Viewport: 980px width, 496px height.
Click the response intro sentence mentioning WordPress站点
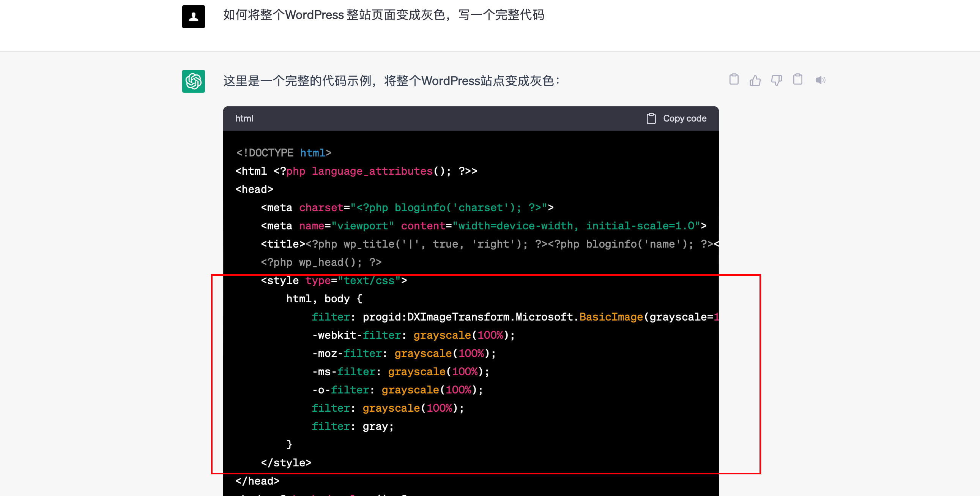click(391, 81)
